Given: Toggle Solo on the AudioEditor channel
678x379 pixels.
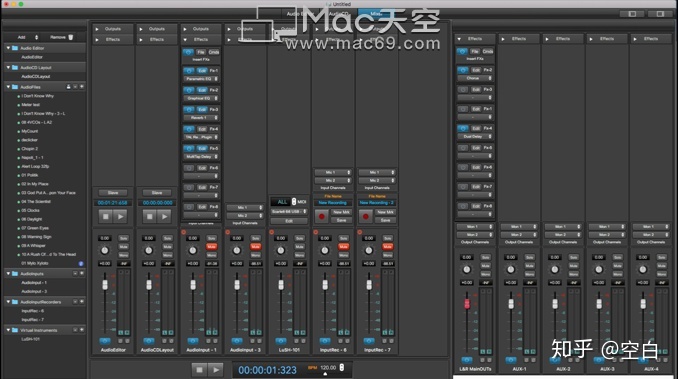Looking at the screenshot, I should coord(123,238).
